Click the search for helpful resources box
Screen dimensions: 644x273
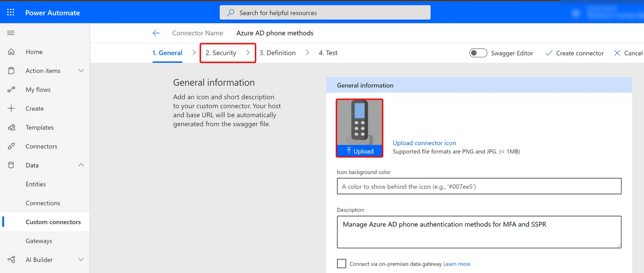(x=325, y=13)
